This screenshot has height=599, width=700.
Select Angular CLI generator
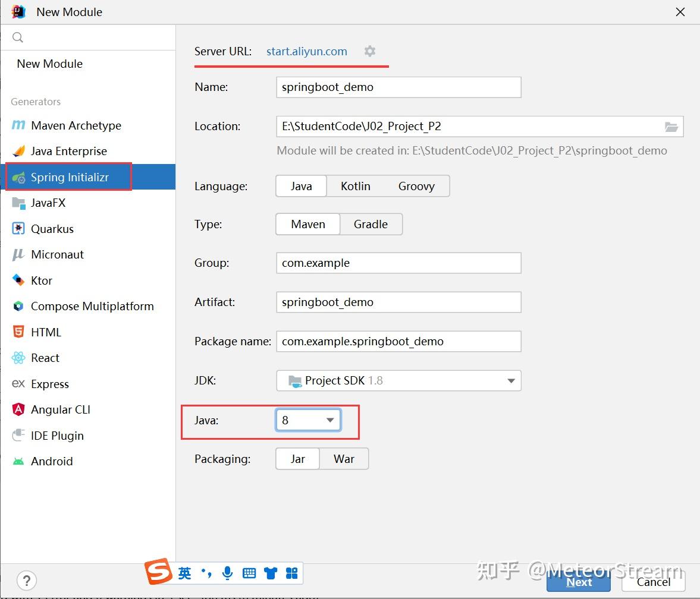click(x=88, y=410)
